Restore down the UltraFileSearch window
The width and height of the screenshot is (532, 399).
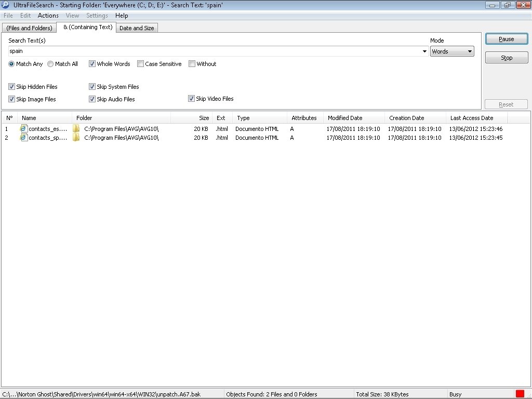(508, 5)
